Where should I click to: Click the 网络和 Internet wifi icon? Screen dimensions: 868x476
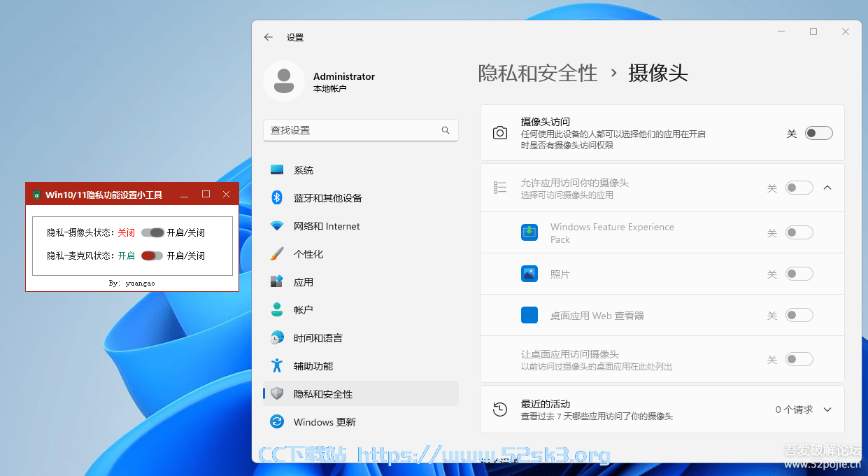pos(277,226)
